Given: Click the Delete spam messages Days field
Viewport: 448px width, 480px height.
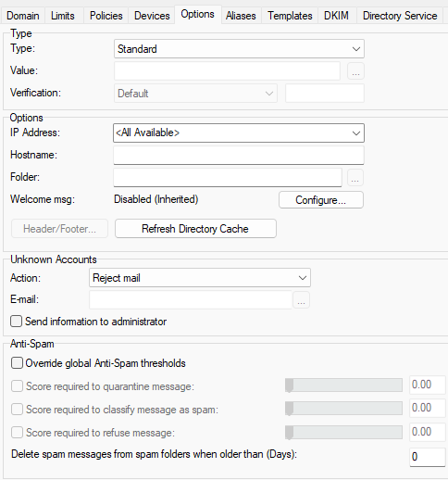Looking at the screenshot, I should (428, 457).
